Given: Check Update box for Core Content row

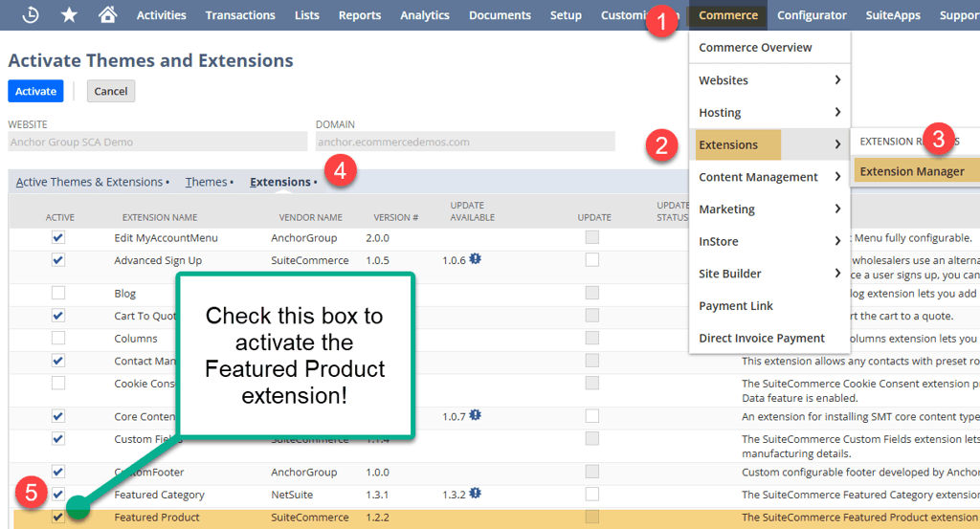Looking at the screenshot, I should click(591, 416).
